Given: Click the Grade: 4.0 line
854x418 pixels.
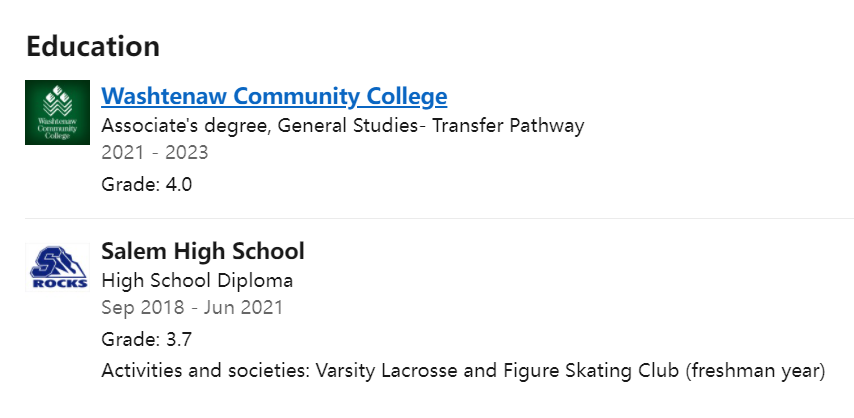Looking at the screenshot, I should click(x=146, y=185).
